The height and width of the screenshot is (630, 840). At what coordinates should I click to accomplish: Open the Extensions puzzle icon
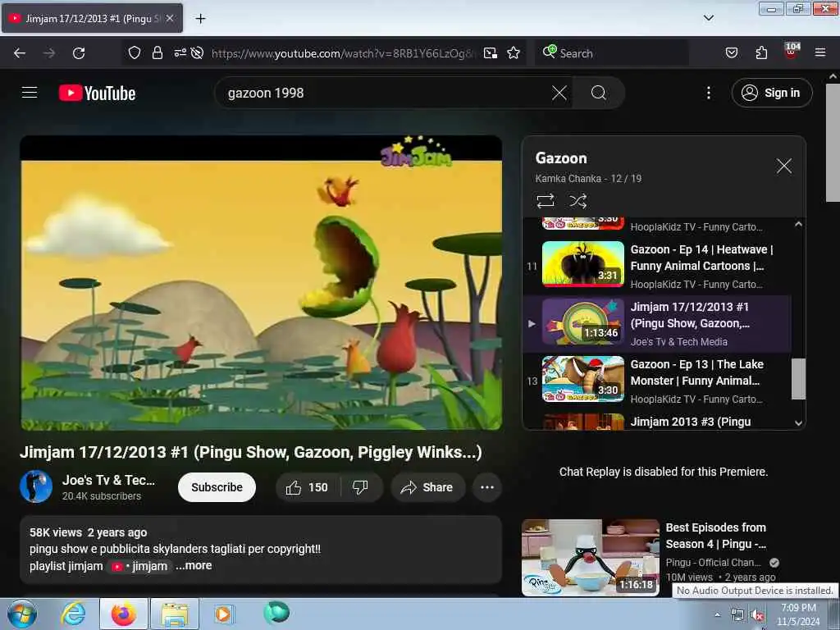(x=761, y=52)
